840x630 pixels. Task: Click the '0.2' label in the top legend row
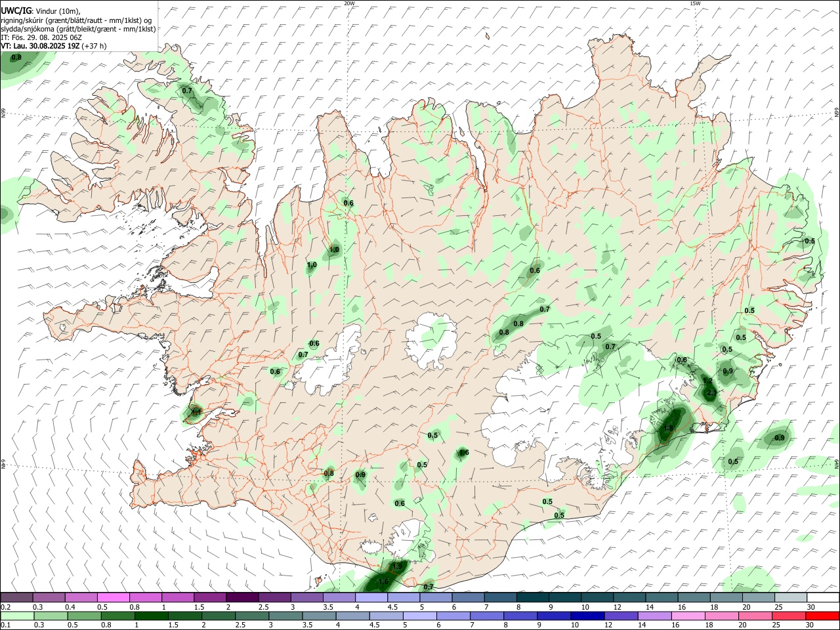[6, 607]
